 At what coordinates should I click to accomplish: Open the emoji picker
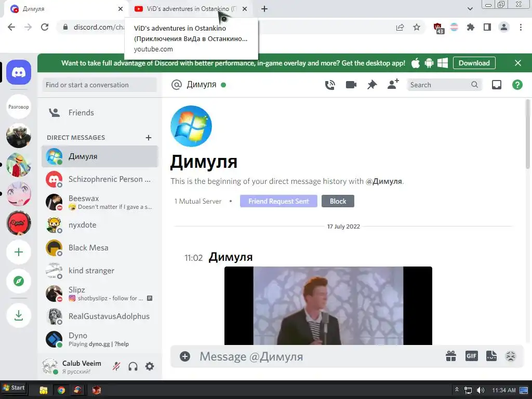pos(511,356)
